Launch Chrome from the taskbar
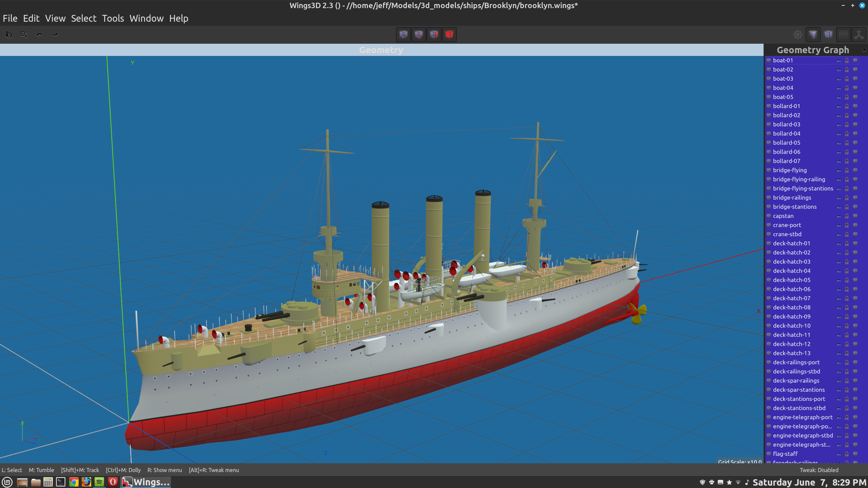This screenshot has height=488, width=868. tap(74, 482)
